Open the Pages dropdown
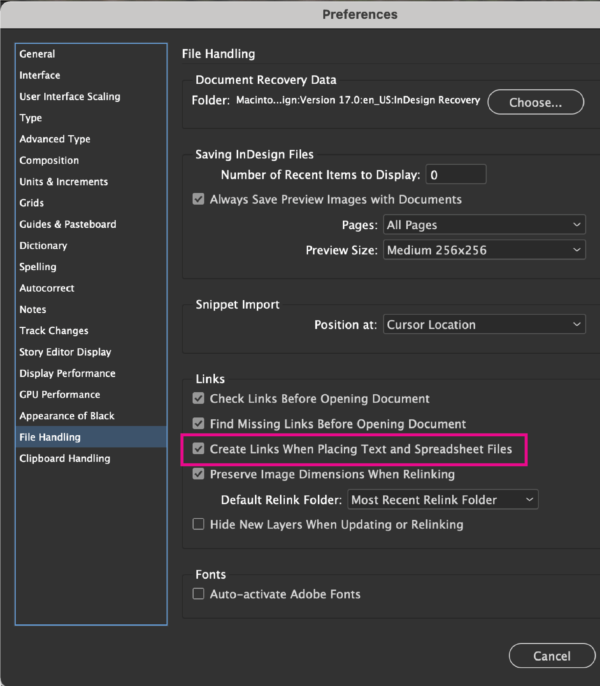The height and width of the screenshot is (686, 600). click(x=484, y=225)
